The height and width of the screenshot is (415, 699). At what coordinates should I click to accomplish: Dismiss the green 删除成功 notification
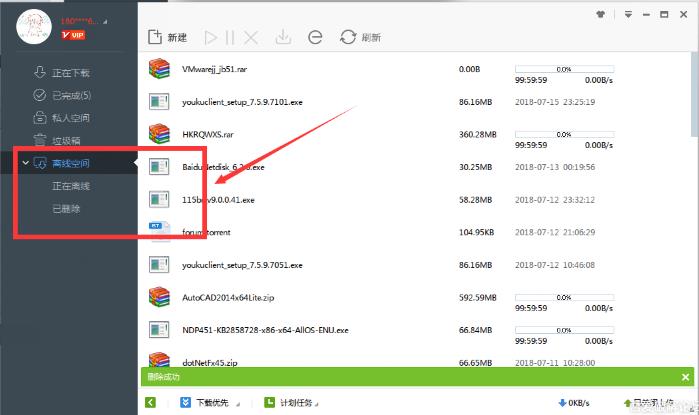685,378
